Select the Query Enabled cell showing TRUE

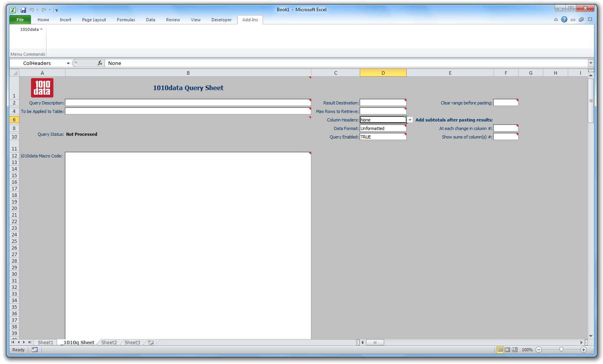[x=383, y=137]
